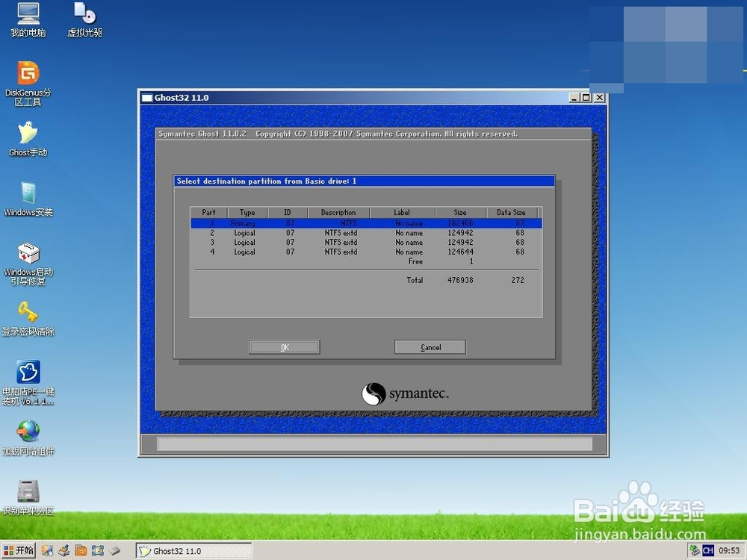Select the 加载网络组件 globe icon
This screenshot has height=560, width=747.
click(x=28, y=438)
